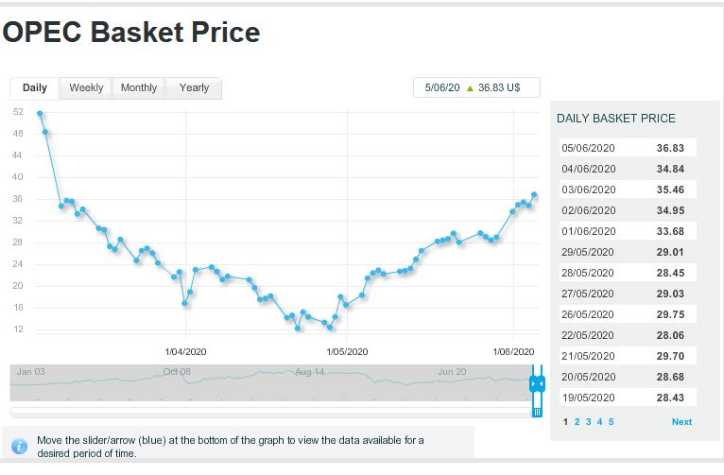This screenshot has height=475, width=724.
Task: Click the last data point on the chart line
Action: coord(534,194)
